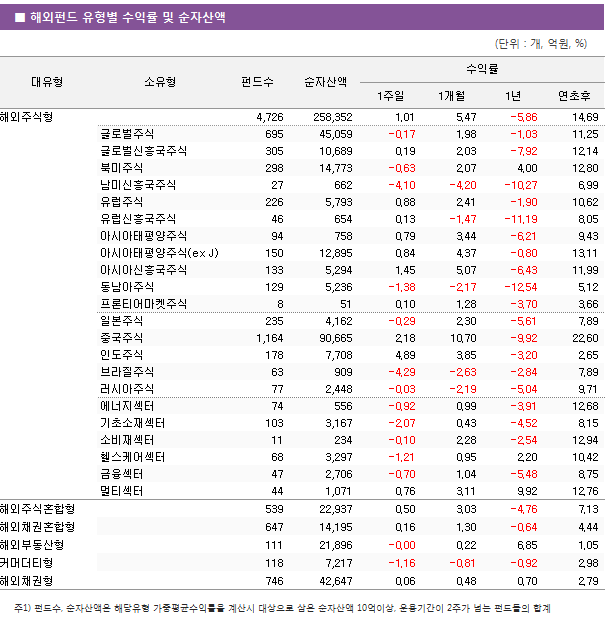
Task: Click the '3,297' value in 헬스케어섹터 row
Action: (339, 458)
